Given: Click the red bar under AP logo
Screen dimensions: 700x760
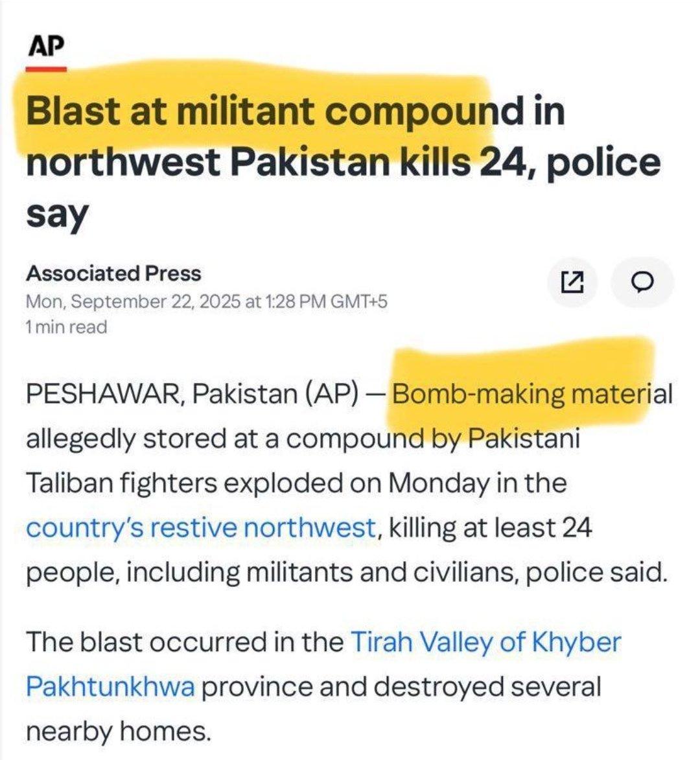Looking at the screenshot, I should tap(46, 69).
